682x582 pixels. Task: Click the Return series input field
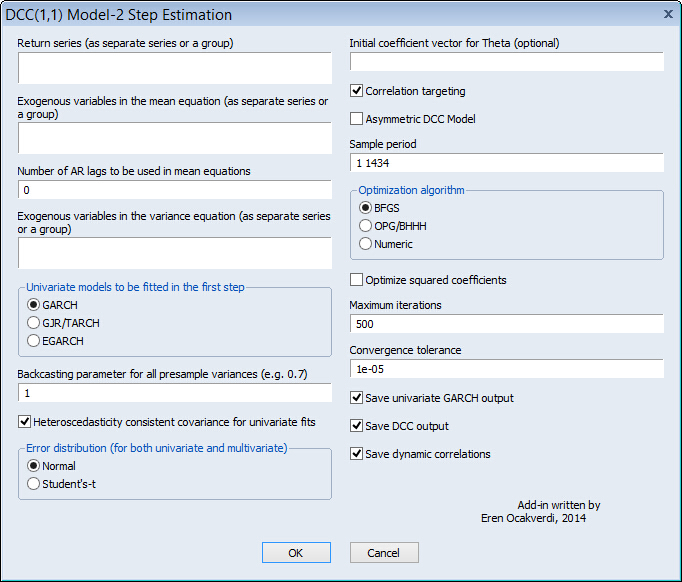(174, 68)
